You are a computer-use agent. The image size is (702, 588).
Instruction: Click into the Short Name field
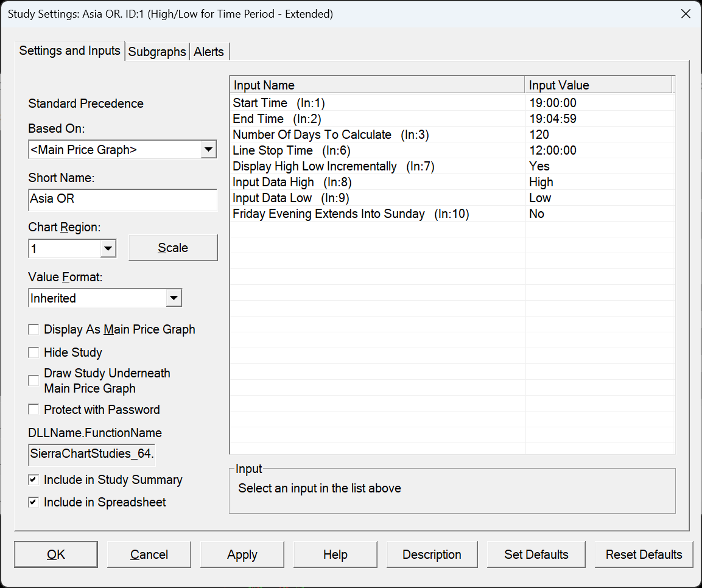[x=122, y=200]
